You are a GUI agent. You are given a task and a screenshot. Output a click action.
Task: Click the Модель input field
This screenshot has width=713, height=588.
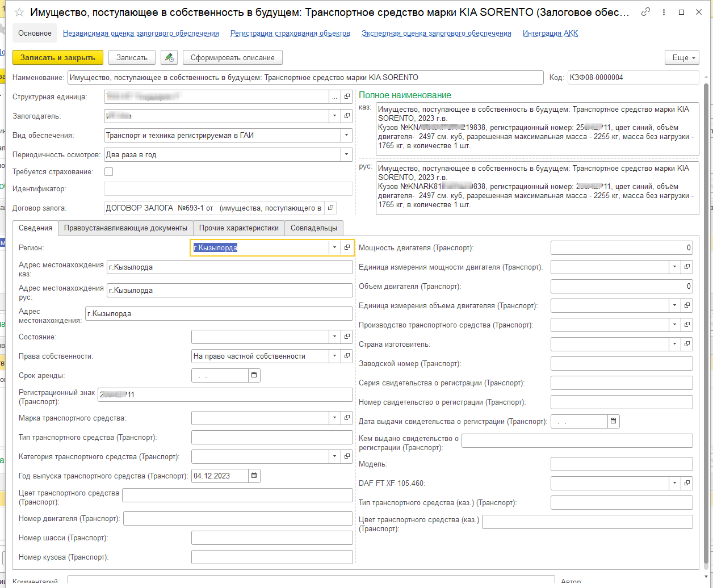coord(622,464)
